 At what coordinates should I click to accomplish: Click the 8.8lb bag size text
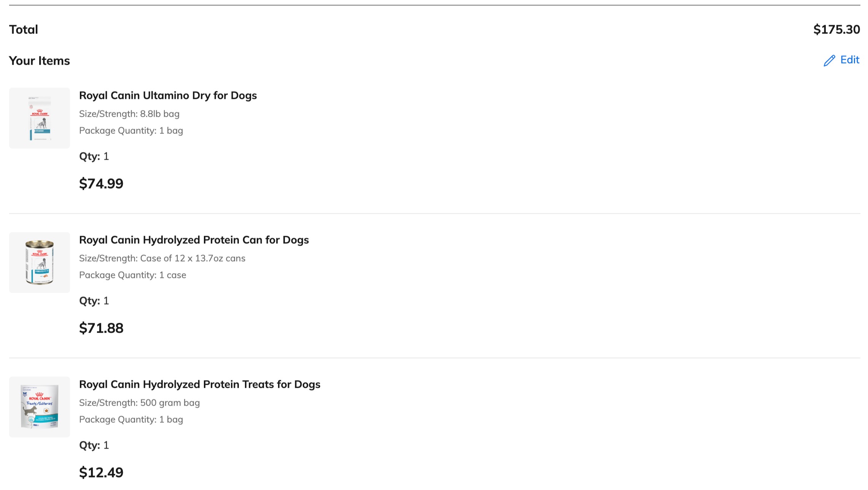(160, 114)
